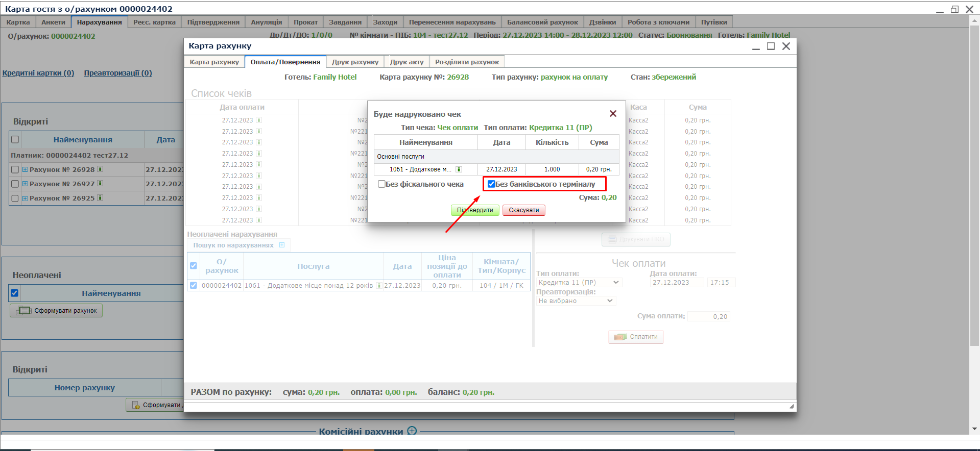Expand Рахунок № 26928 tree row

pyautogui.click(x=25, y=169)
